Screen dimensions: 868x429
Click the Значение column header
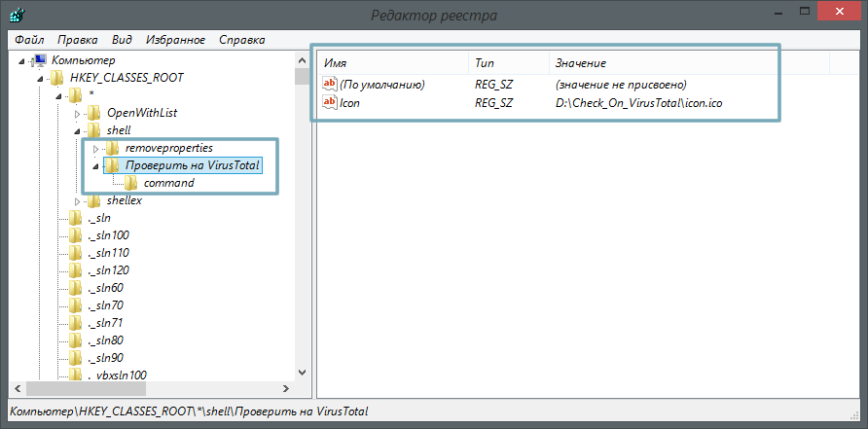[689, 63]
